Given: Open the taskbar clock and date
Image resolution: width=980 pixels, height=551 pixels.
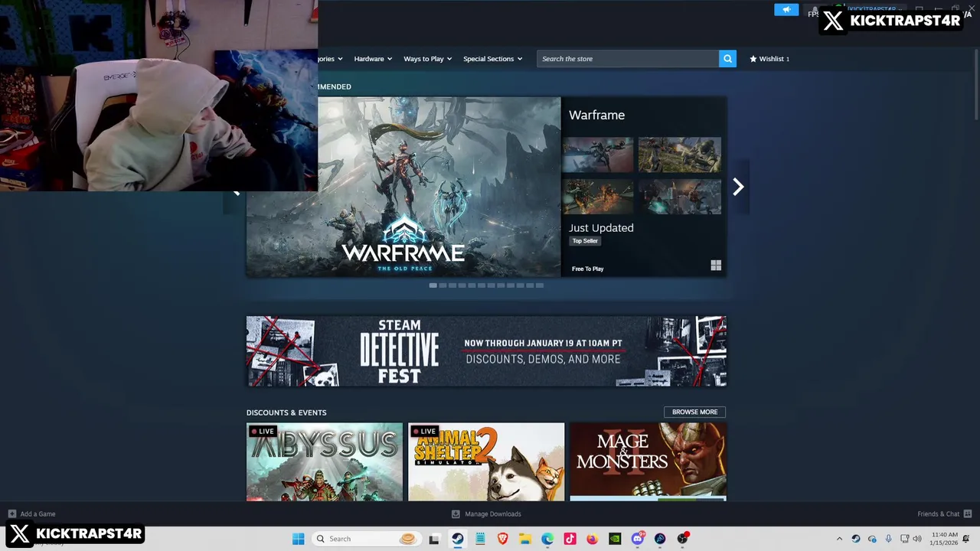Looking at the screenshot, I should pyautogui.click(x=943, y=539).
